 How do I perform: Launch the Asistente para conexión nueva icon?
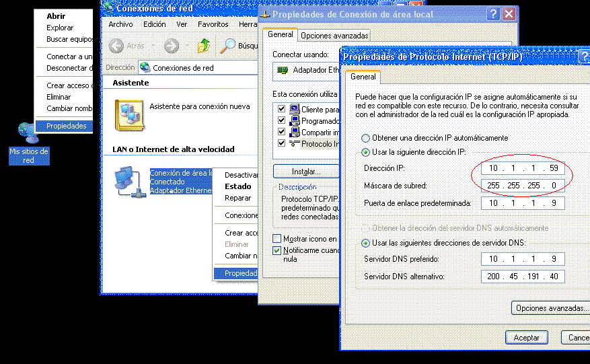pyautogui.click(x=129, y=114)
